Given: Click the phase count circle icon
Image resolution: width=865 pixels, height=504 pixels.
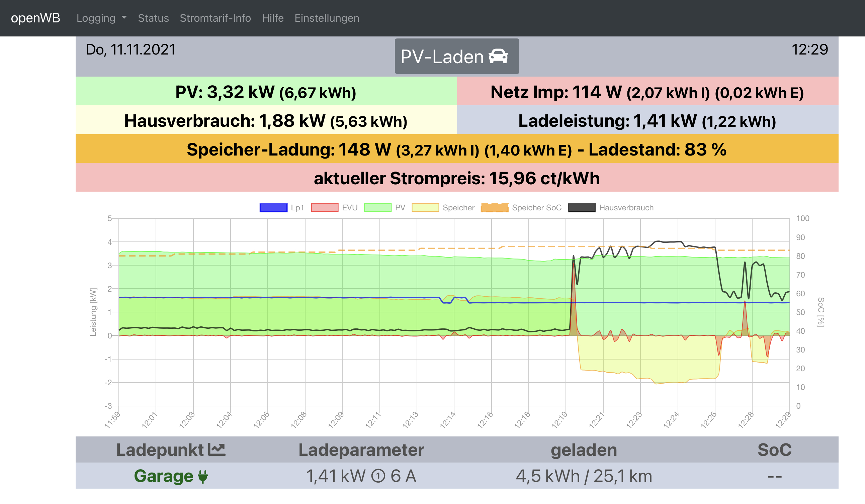Looking at the screenshot, I should [378, 476].
